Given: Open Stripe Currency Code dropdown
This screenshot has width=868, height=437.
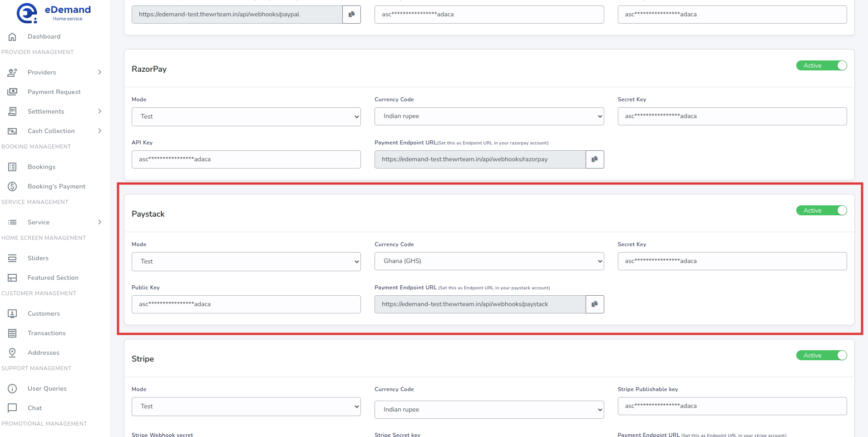Looking at the screenshot, I should pyautogui.click(x=489, y=410).
